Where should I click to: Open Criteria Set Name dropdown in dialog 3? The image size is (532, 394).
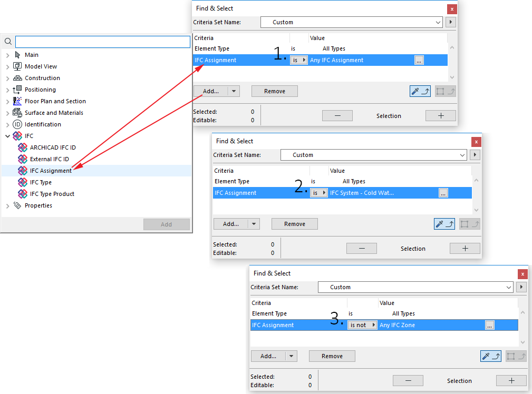pos(415,287)
